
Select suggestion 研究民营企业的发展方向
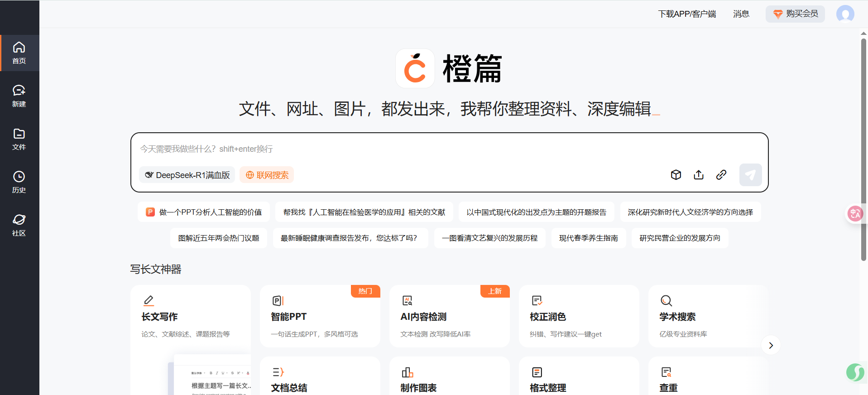(680, 238)
